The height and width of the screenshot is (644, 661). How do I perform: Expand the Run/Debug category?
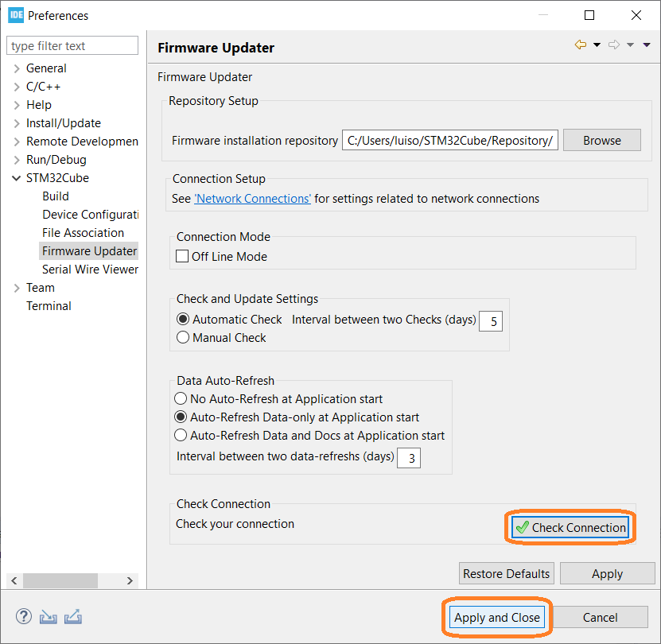point(17,160)
